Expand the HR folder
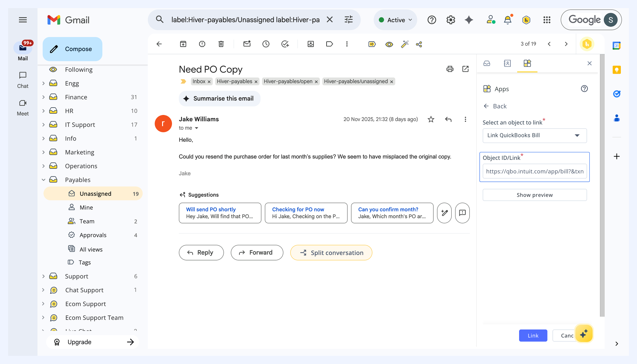This screenshot has width=637, height=364. [43, 111]
